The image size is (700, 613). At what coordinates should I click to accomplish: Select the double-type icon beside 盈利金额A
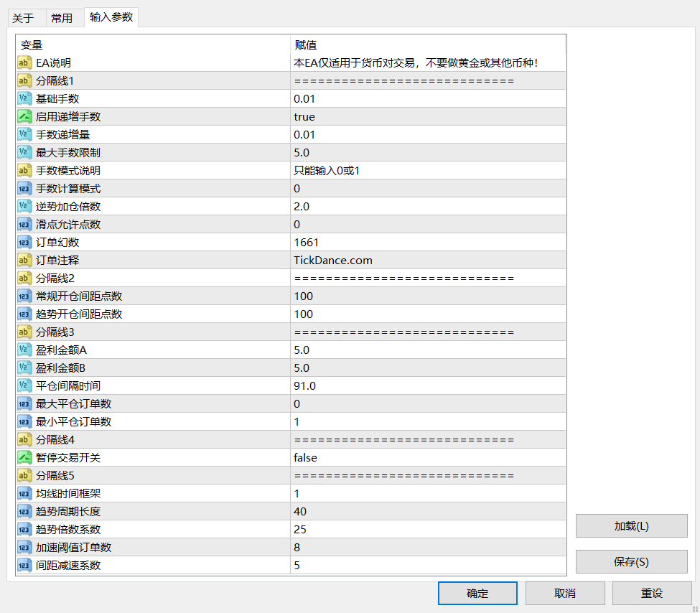(24, 350)
